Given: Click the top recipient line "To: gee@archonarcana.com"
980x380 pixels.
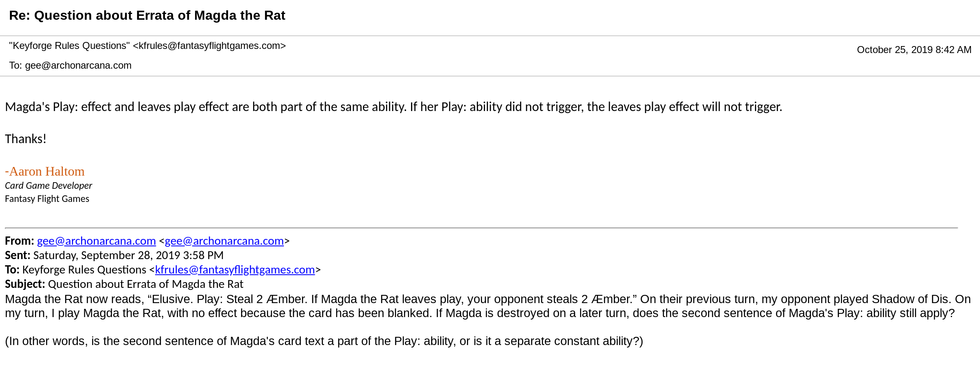Looking at the screenshot, I should click(x=70, y=65).
